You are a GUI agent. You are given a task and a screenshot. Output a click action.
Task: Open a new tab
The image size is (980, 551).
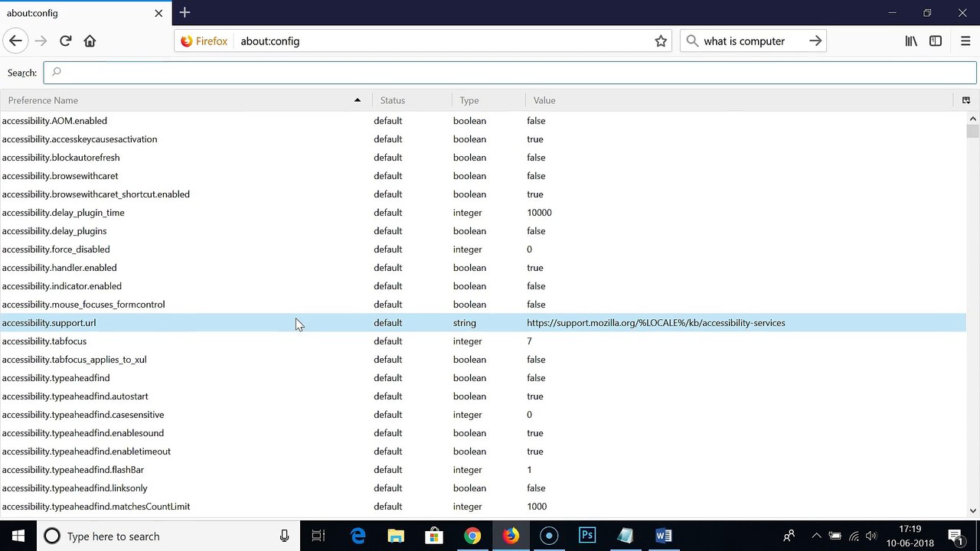[185, 12]
